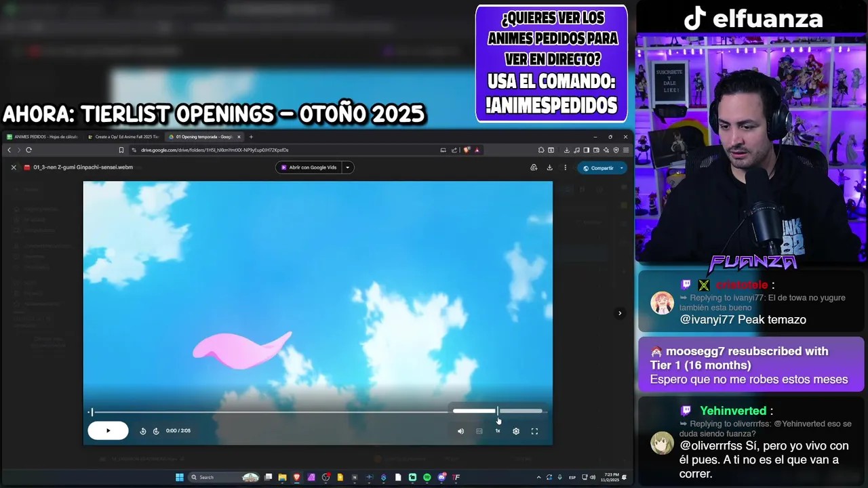Open browser extensions puzzle icon
This screenshot has height=488, width=868.
coord(541,150)
